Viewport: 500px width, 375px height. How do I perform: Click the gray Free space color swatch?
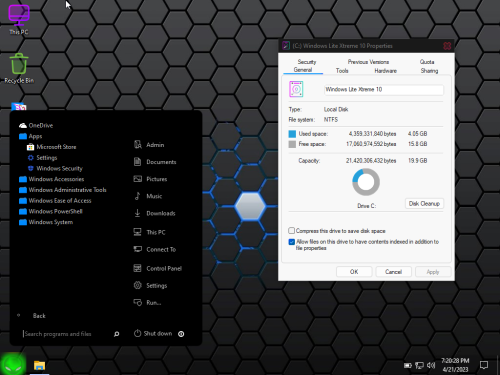[292, 144]
